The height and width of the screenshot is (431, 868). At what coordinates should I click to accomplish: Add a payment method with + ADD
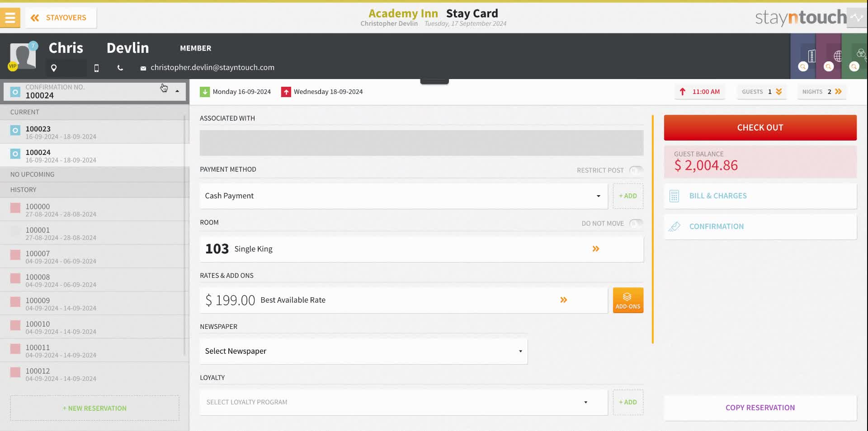point(628,196)
